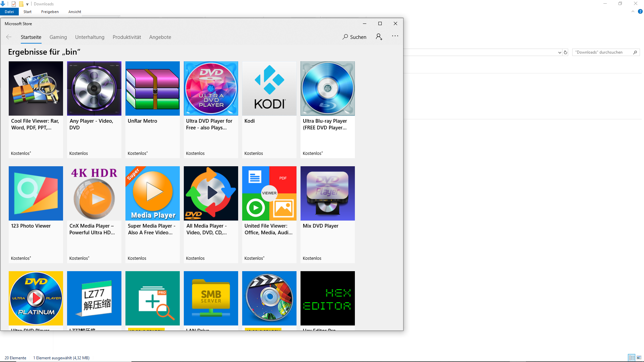This screenshot has width=644, height=362.
Task: Open the Datei menu in Explorer
Action: (9, 12)
